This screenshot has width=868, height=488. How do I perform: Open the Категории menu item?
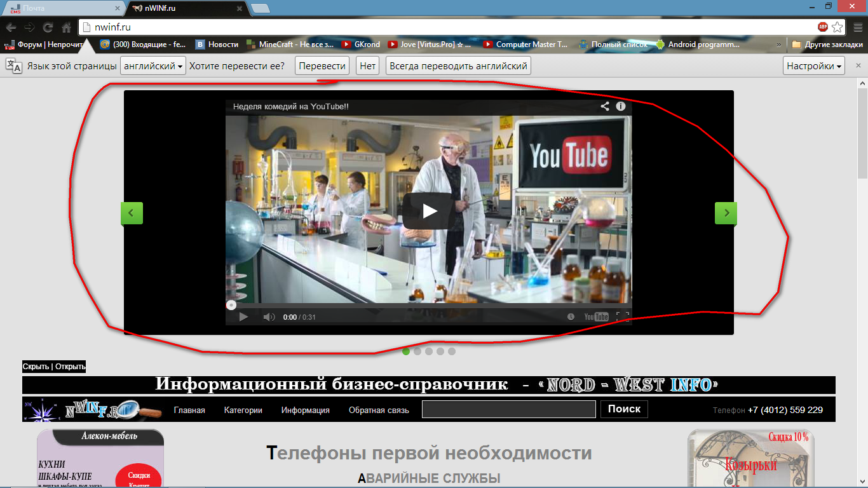(x=243, y=410)
